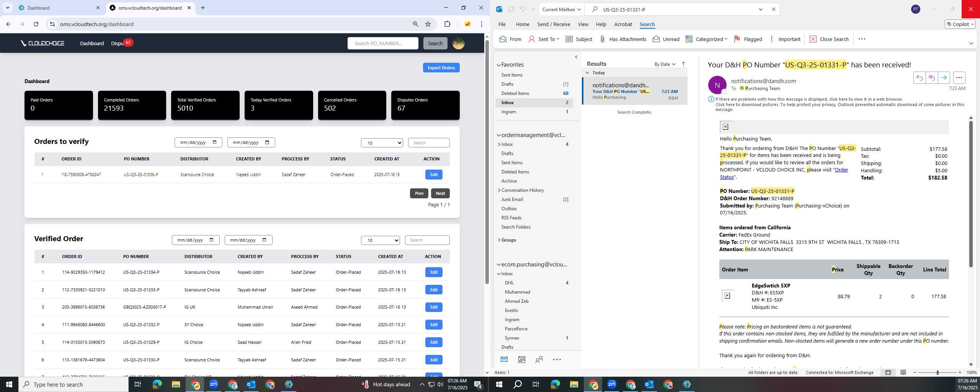Open Outlook Calendar view icon
The image size is (980, 392).
click(x=521, y=359)
